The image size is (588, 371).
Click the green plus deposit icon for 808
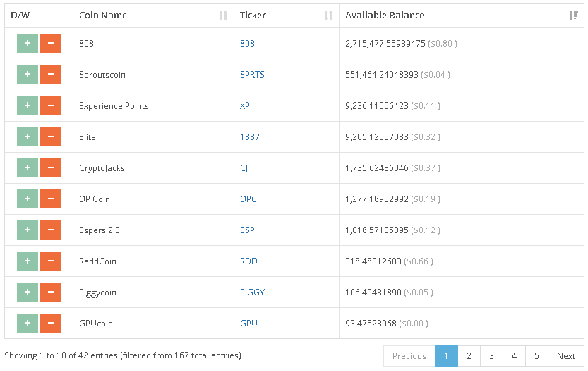tap(28, 44)
